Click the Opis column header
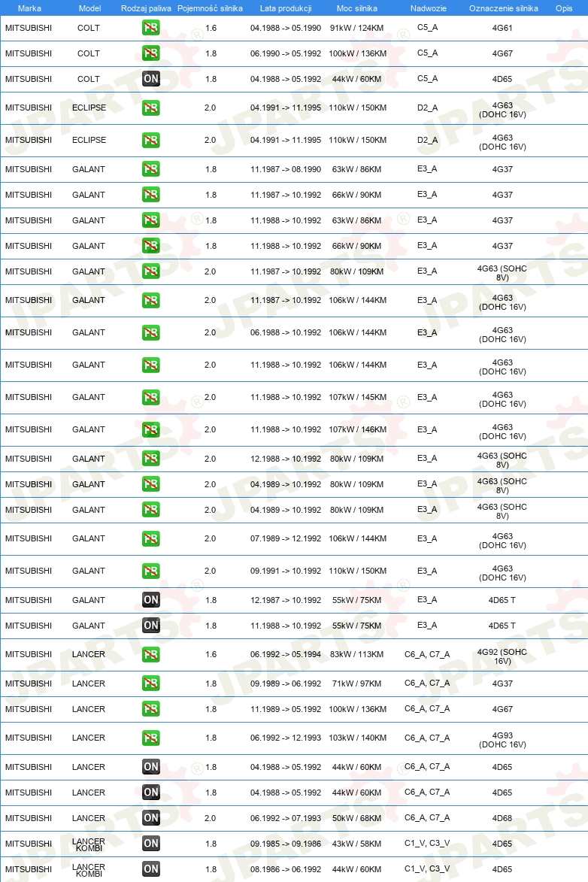This screenshot has width=588, height=882. click(x=564, y=8)
